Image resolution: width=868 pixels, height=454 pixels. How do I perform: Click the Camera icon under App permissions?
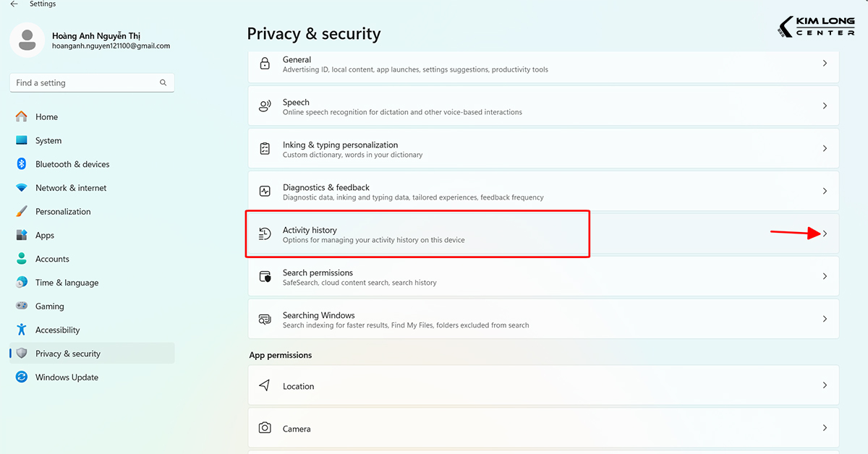tap(265, 428)
